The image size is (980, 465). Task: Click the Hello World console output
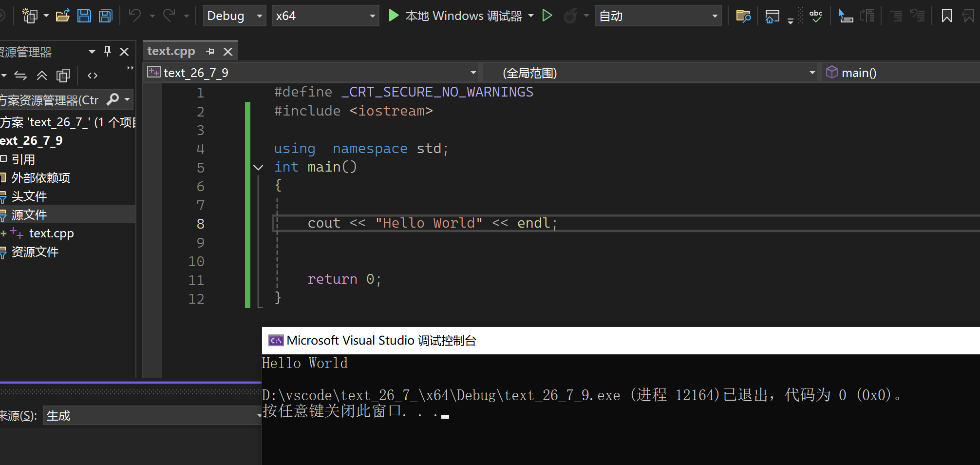[305, 363]
